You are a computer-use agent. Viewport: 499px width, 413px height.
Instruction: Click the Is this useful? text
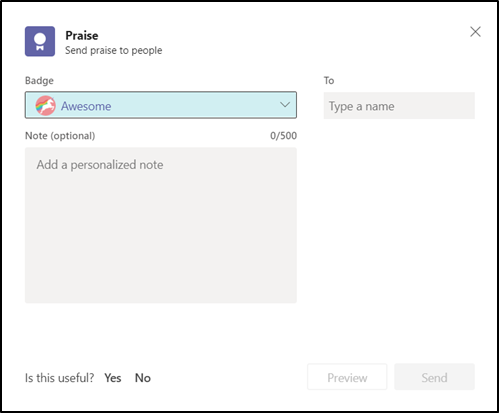click(59, 378)
